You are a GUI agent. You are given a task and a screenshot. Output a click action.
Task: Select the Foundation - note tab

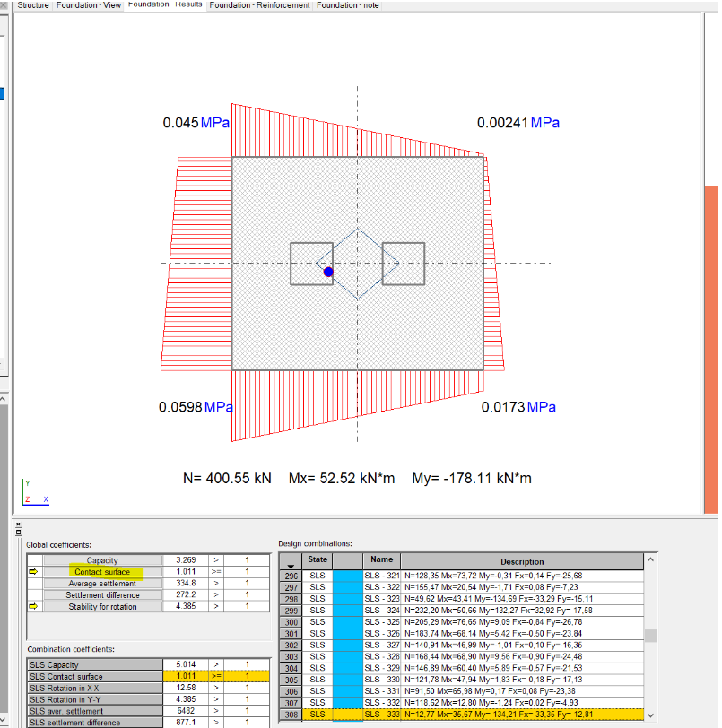(x=348, y=4)
